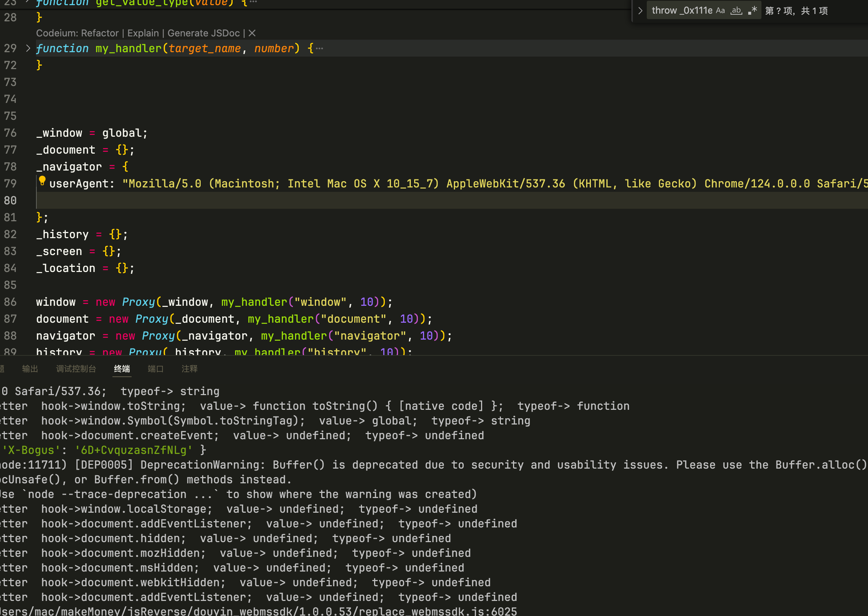Click closing brace on line 28
This screenshot has width=868, height=616.
39,17
